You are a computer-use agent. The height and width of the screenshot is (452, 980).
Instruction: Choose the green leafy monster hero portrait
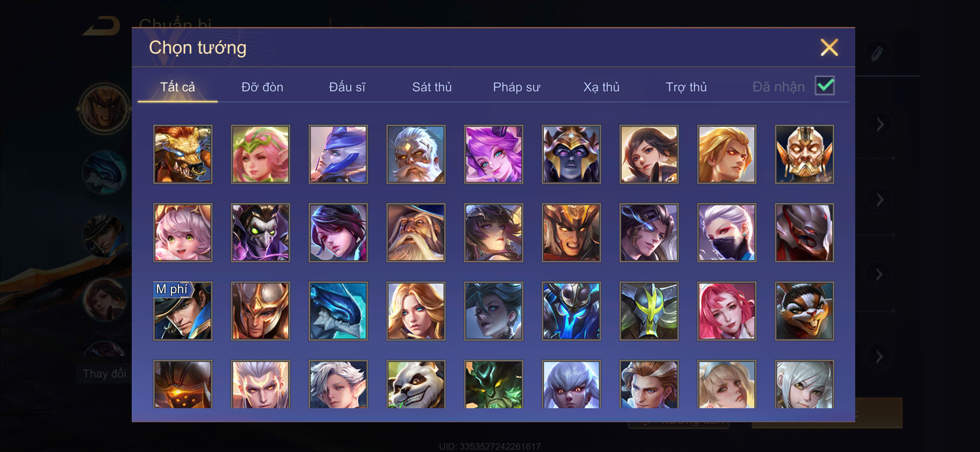494,384
